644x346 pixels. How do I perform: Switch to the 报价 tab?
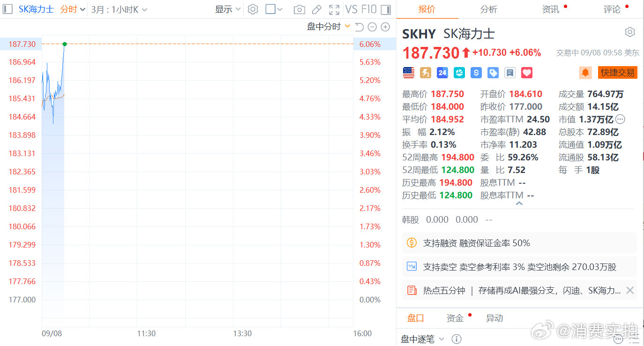click(x=427, y=9)
